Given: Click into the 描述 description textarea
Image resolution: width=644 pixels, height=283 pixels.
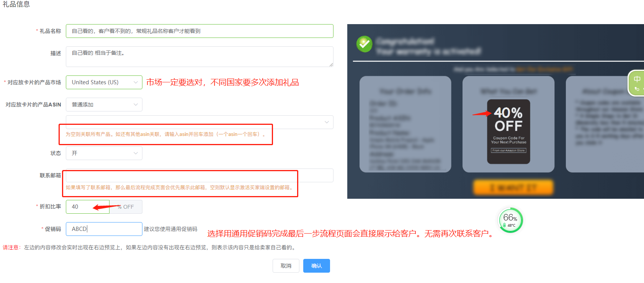Looking at the screenshot, I should [x=199, y=57].
